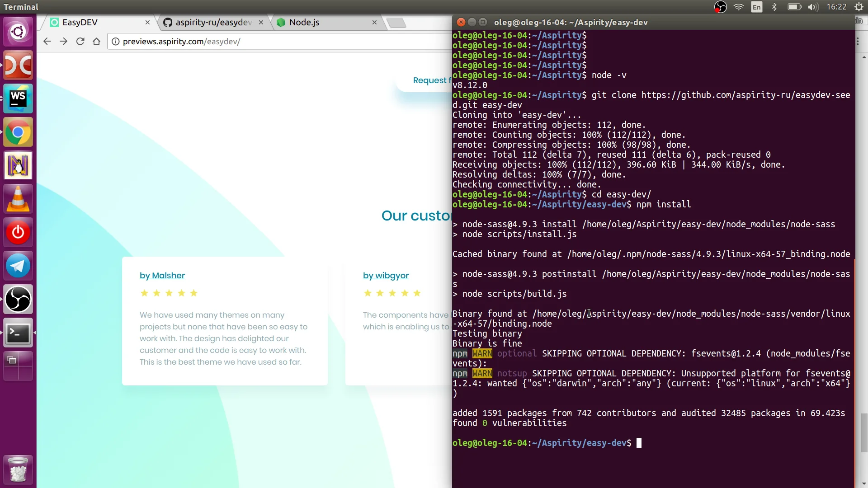This screenshot has width=868, height=488.
Task: Click the browser home button
Action: point(96,41)
